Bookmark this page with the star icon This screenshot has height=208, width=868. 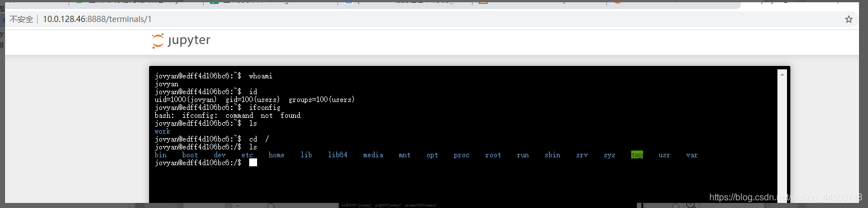[849, 19]
